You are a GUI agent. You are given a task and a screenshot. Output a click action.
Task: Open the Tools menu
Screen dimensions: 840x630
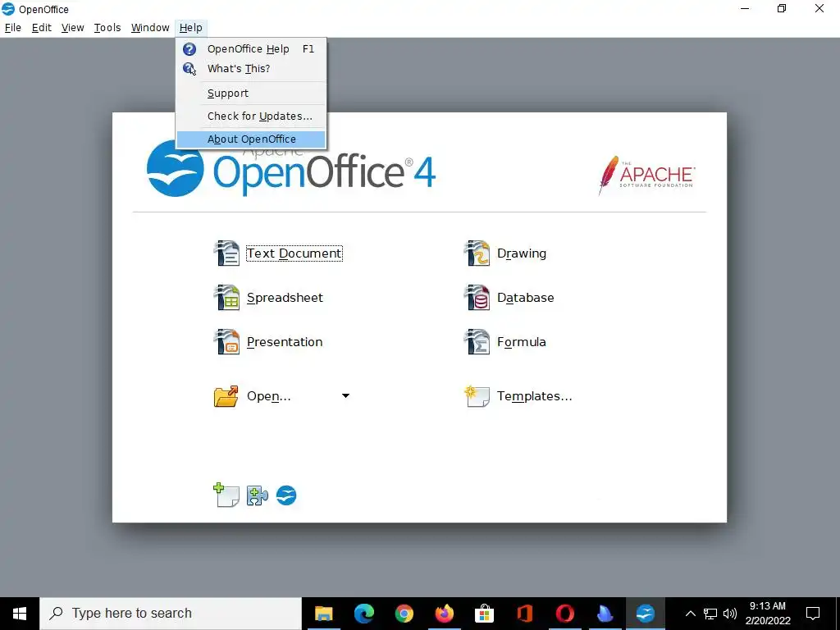point(107,28)
